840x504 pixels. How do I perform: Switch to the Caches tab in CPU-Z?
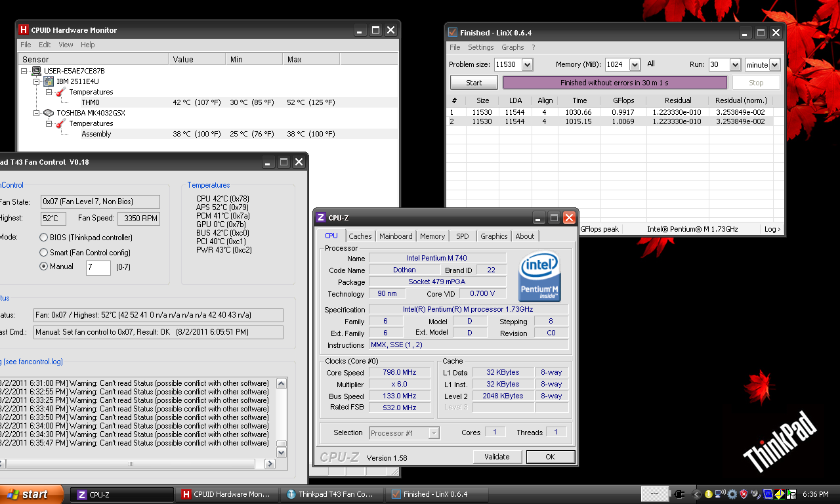[x=360, y=236]
